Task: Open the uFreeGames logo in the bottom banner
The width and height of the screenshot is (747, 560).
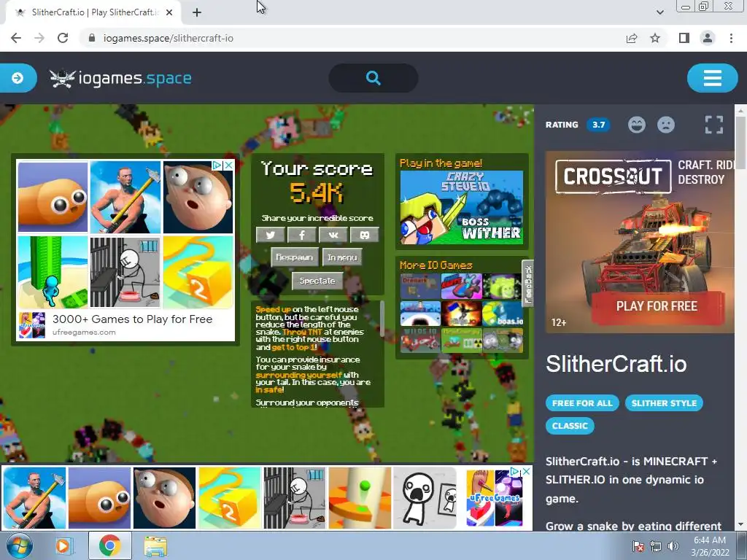Action: pyautogui.click(x=494, y=497)
